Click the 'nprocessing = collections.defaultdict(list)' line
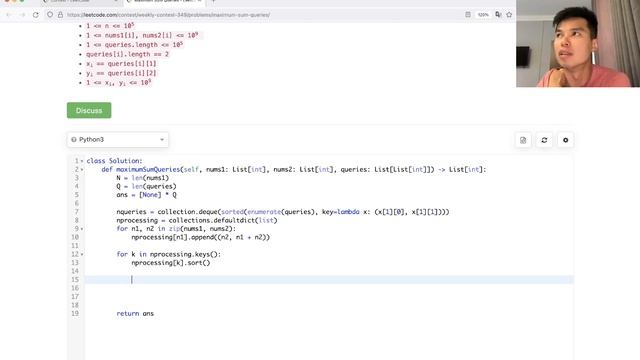 (197, 220)
